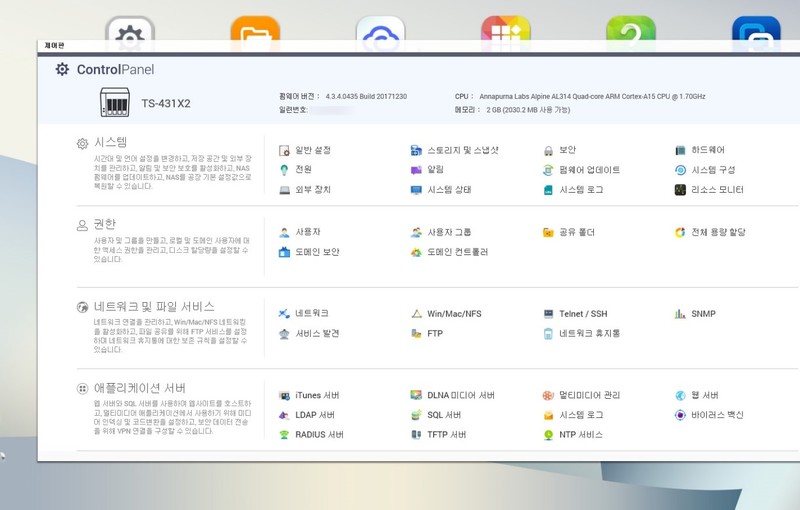Open the LDAP 서버 icon

point(284,415)
